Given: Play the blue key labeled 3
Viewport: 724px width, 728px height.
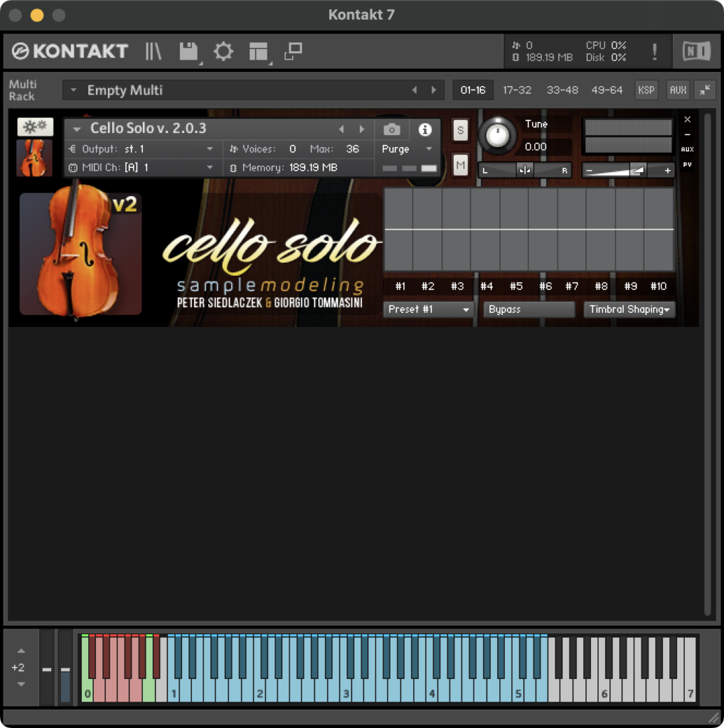Looking at the screenshot, I should click(x=346, y=692).
